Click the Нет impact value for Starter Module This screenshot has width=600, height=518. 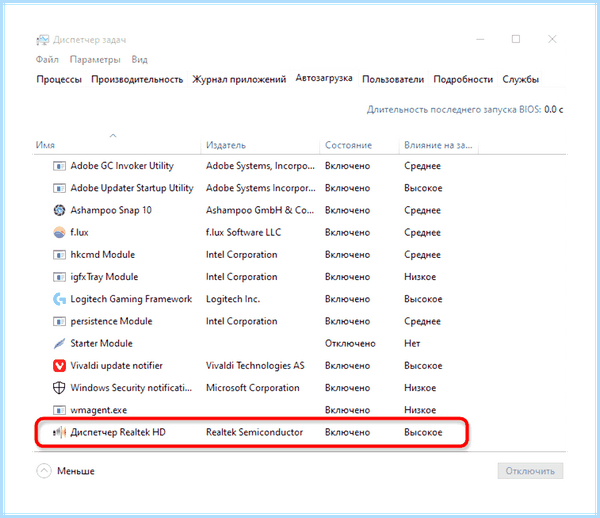[x=412, y=344]
